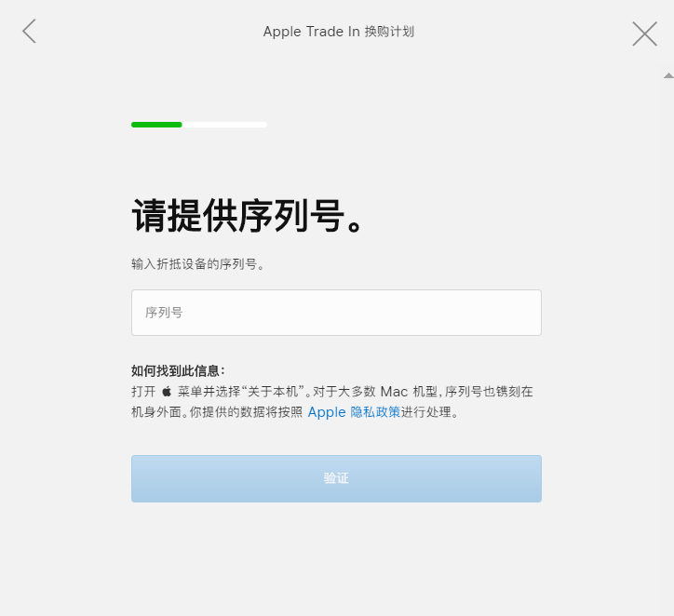The image size is (674, 616).
Task: Focus the 序列号 input field
Action: pos(336,313)
